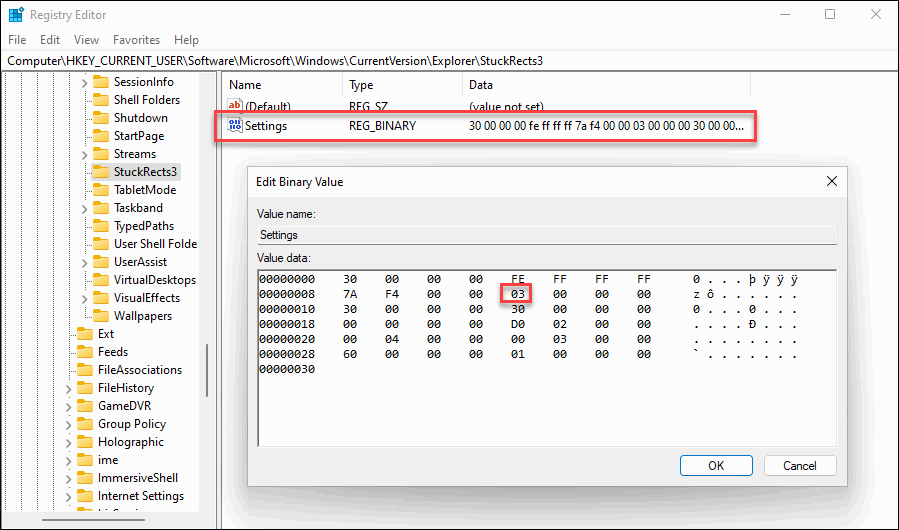Select the 60 byte at offset 00000028
This screenshot has height=530, width=899.
pos(350,354)
